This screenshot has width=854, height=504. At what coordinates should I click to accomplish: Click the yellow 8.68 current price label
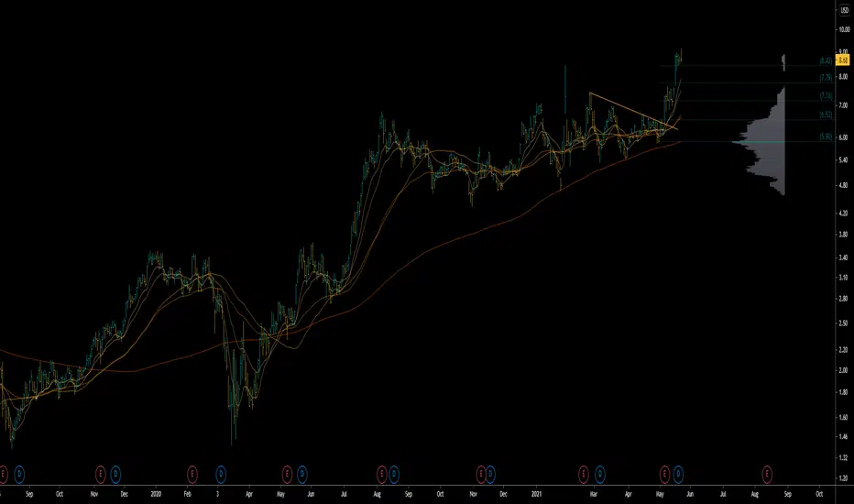tap(843, 60)
